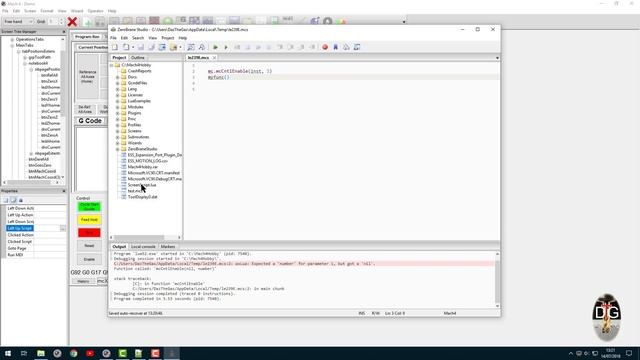This screenshot has height=360, width=640.
Task: Expand MainTabs in Screen Tree Manager
Action: (x=12, y=45)
